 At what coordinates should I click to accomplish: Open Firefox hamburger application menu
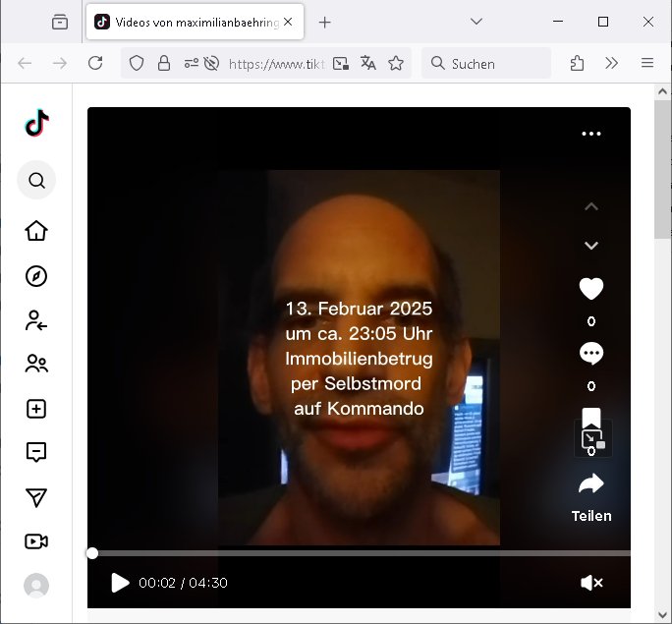(x=646, y=63)
